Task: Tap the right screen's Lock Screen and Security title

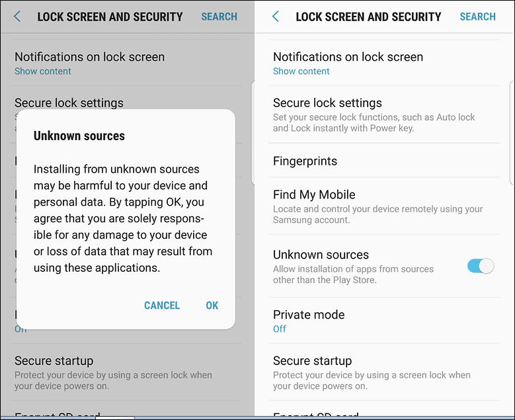Action: [368, 17]
